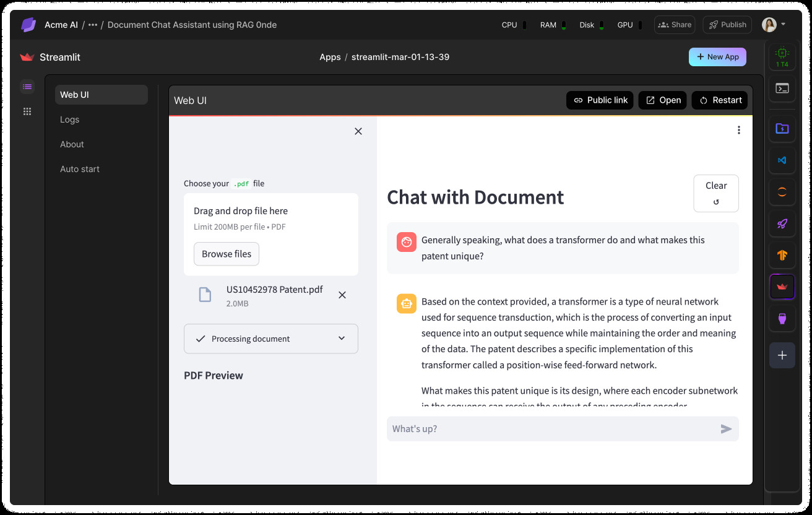The image size is (812, 515).
Task: Click the Chat with Document heading
Action: click(475, 197)
